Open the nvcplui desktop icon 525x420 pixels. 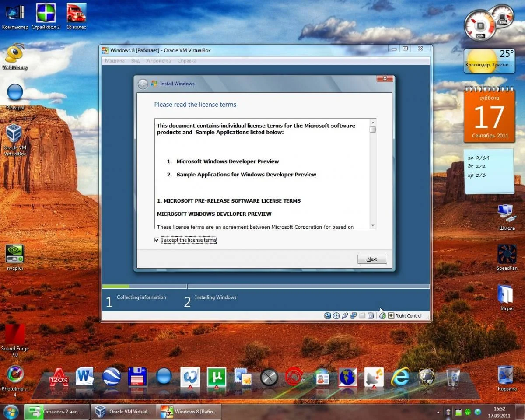(15, 257)
